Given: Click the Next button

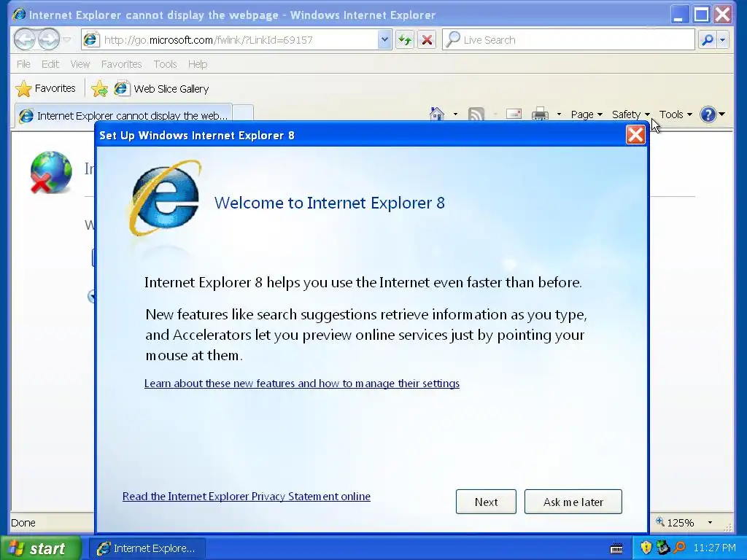Looking at the screenshot, I should click(486, 502).
